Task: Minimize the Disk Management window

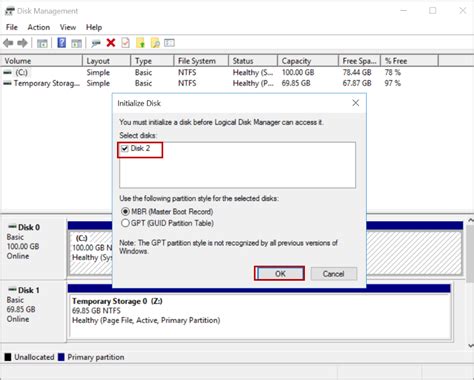Action: [404, 11]
